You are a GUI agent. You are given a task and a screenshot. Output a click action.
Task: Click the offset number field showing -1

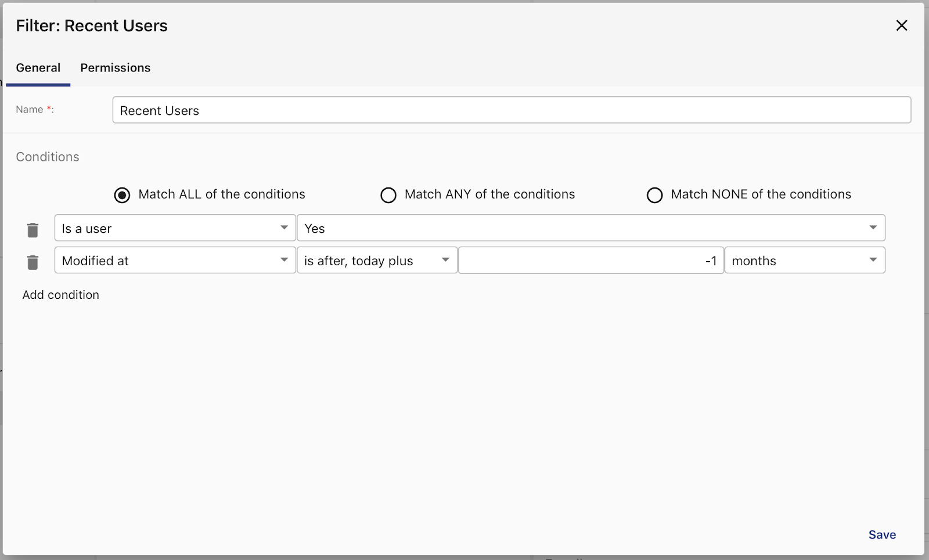pos(590,261)
